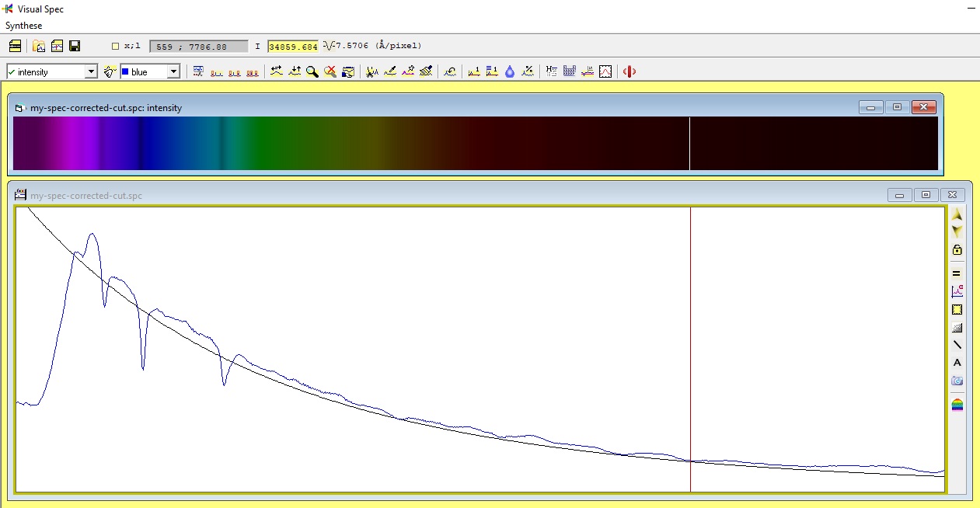Click the rainbow spectrum colors icon
Image resolution: width=980 pixels, height=508 pixels.
(957, 405)
